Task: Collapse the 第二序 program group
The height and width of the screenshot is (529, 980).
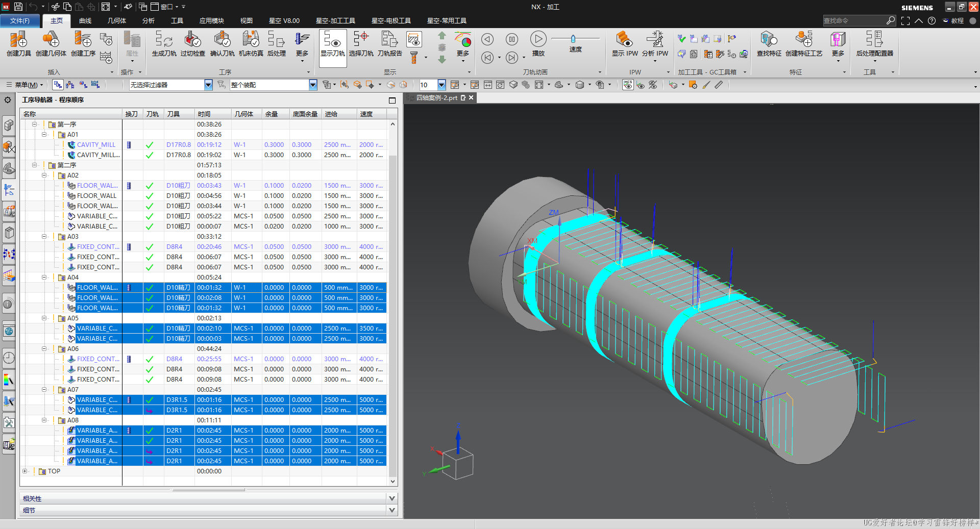Action: tap(34, 165)
